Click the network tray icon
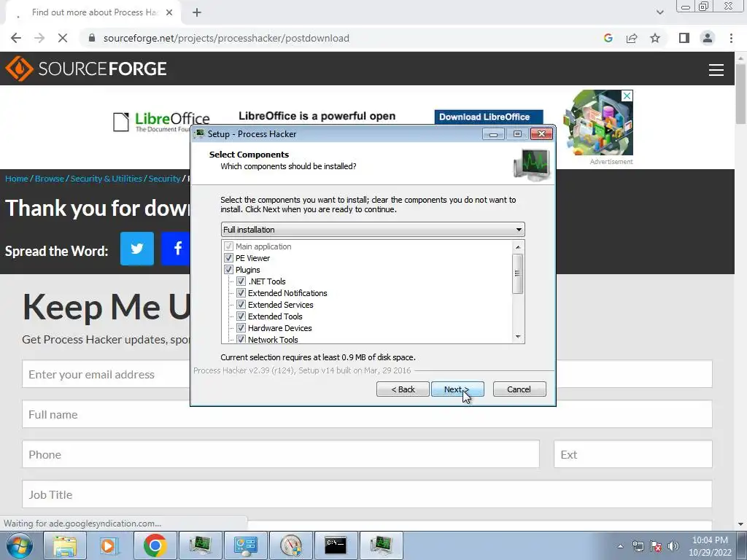 coord(638,546)
